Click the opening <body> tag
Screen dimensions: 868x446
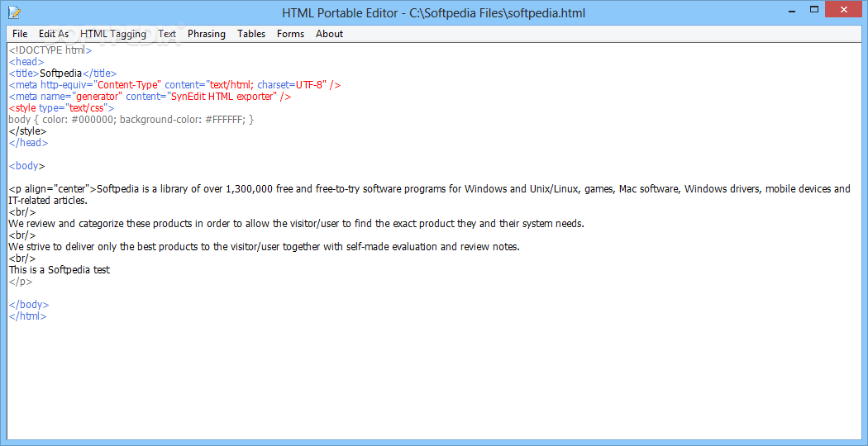[x=26, y=165]
